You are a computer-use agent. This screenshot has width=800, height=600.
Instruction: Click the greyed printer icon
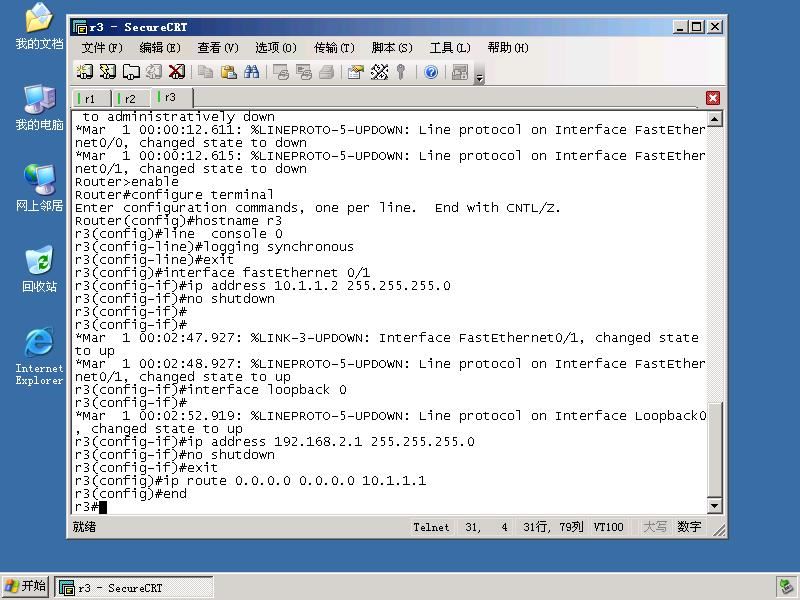[x=327, y=72]
